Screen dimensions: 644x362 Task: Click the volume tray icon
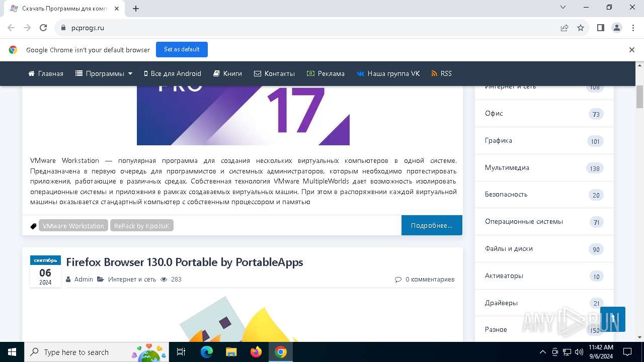tap(579, 352)
